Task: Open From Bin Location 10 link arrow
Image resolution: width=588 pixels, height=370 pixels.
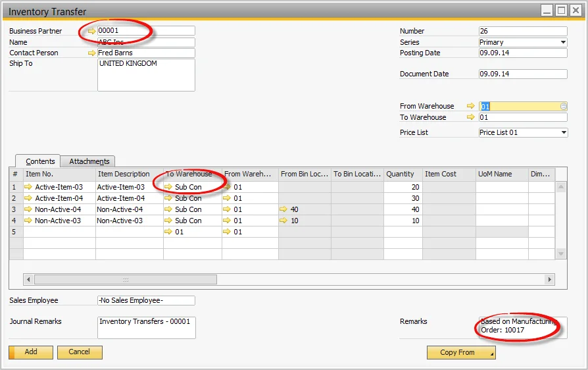Action: (x=283, y=221)
